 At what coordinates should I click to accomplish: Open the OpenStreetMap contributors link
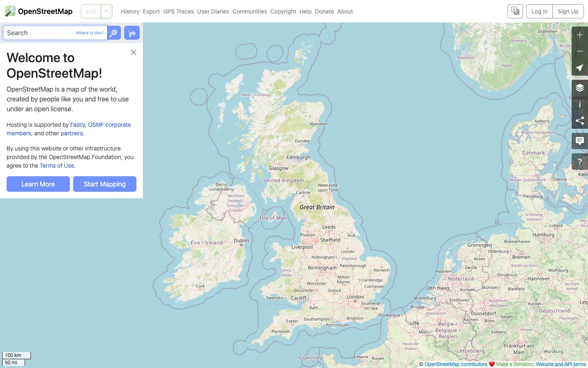point(456,364)
